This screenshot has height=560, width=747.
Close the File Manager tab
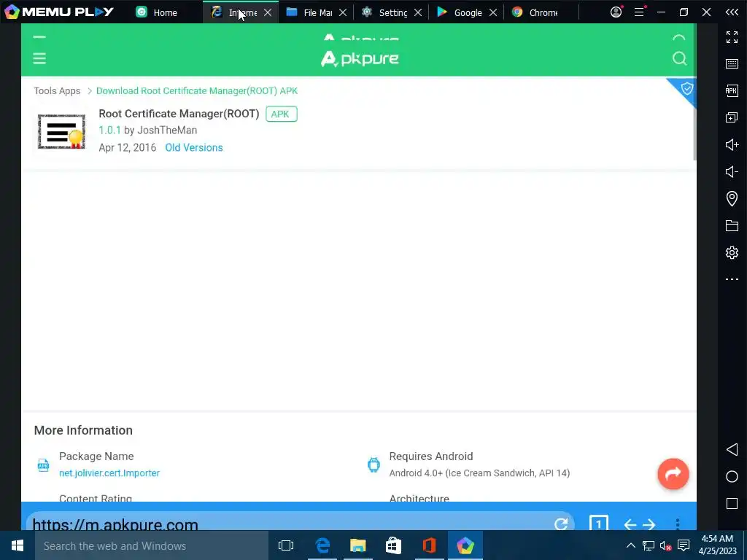click(x=343, y=12)
